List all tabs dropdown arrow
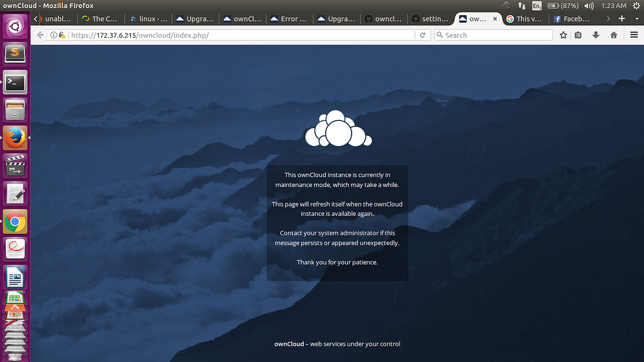Screen dimensions: 644x362 click(x=637, y=18)
